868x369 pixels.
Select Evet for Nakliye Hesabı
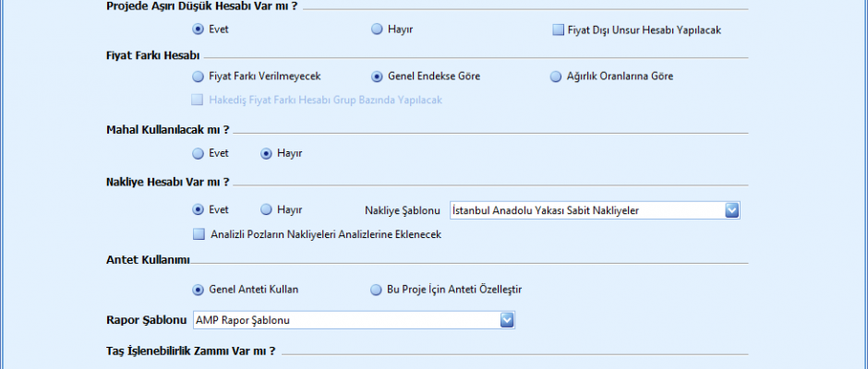tap(199, 210)
